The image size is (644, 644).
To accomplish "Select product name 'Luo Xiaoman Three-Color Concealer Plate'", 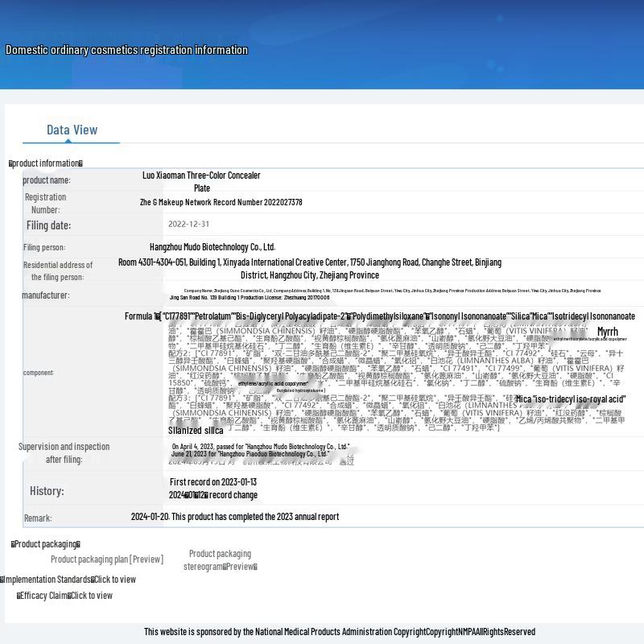I will click(201, 182).
